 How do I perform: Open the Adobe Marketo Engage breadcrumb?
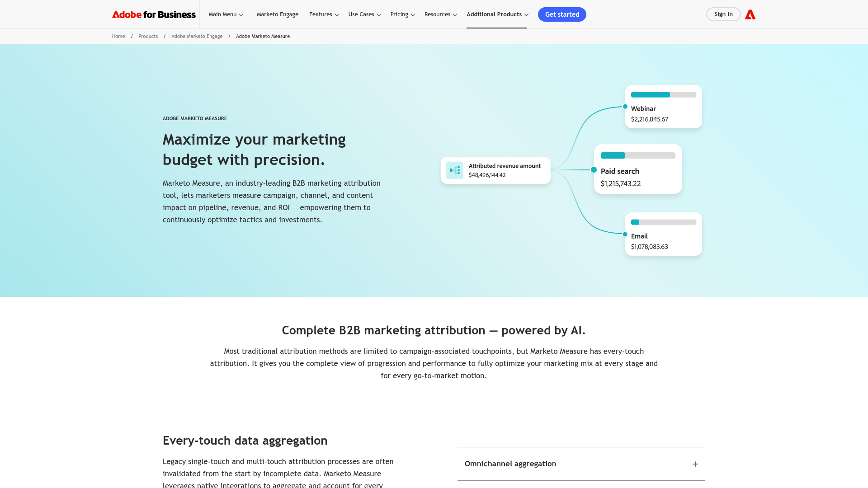point(197,36)
